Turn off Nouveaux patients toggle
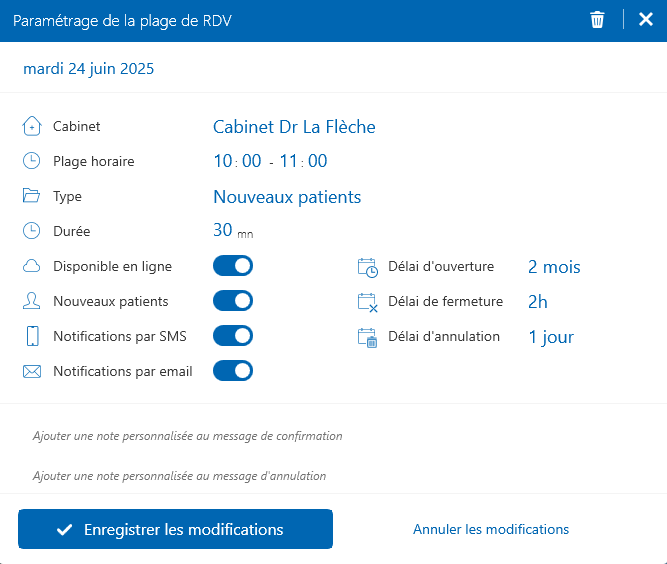This screenshot has height=564, width=667. [233, 301]
